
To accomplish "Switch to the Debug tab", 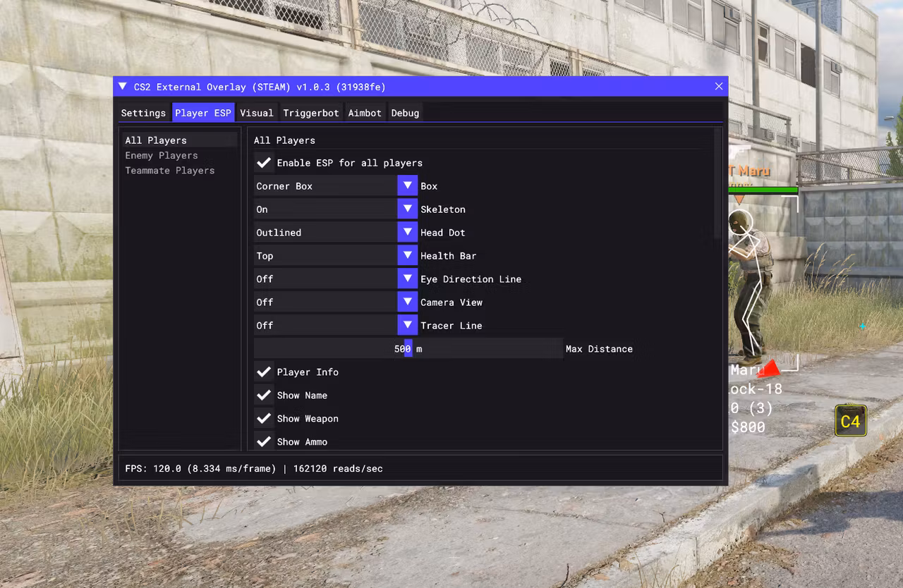I will point(406,113).
